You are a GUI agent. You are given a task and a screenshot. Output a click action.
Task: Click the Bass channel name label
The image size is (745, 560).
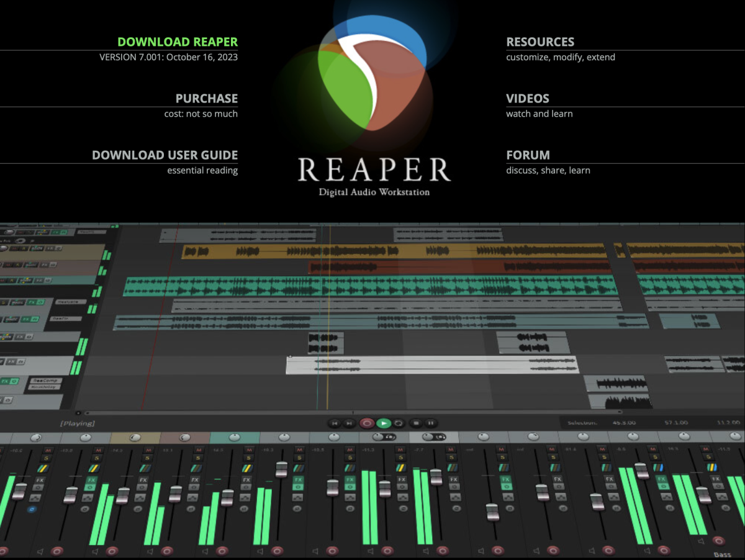coord(722,554)
